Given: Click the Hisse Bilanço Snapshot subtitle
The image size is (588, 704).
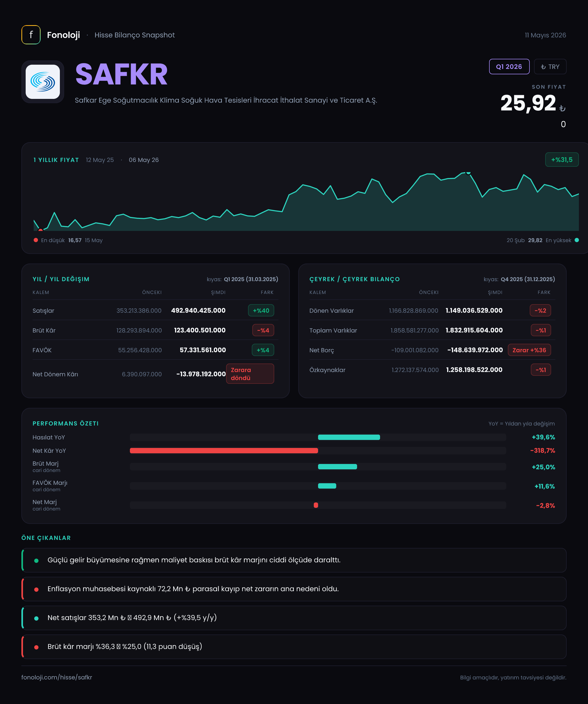Looking at the screenshot, I should [134, 35].
